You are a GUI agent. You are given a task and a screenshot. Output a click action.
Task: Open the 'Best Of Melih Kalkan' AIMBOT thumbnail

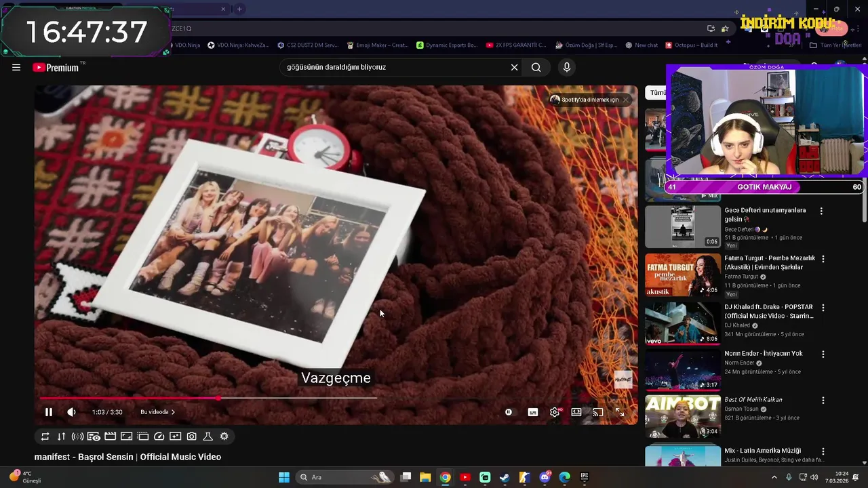pos(683,417)
